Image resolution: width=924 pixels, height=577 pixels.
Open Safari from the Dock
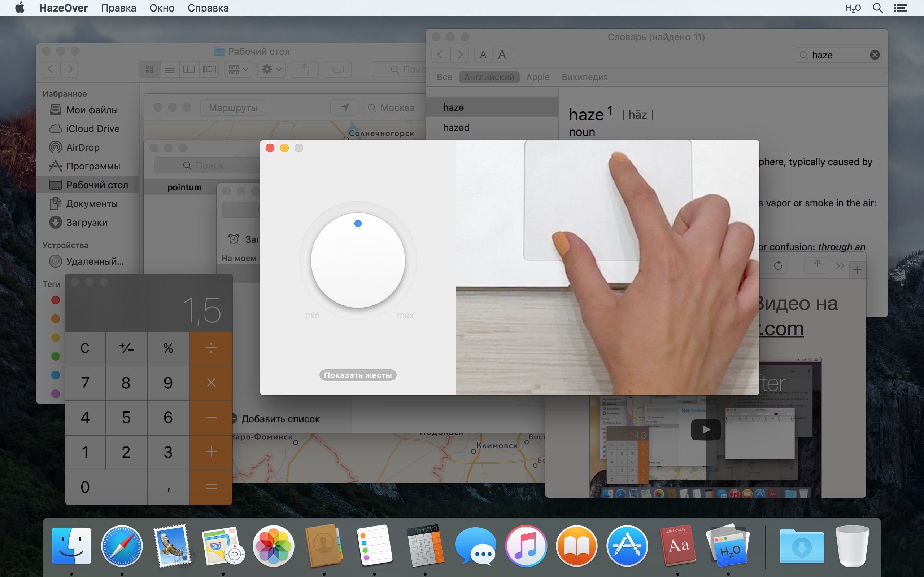coord(122,545)
